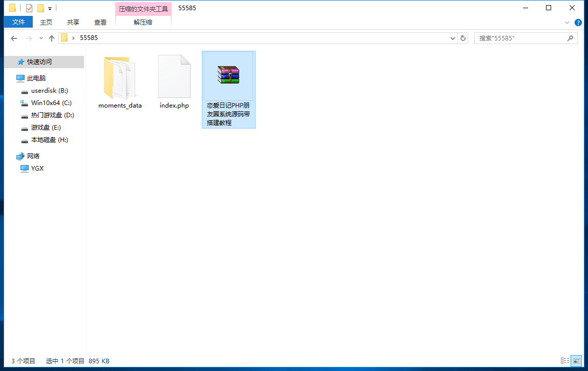Go to 快速访问 in navigation pane

(39, 62)
